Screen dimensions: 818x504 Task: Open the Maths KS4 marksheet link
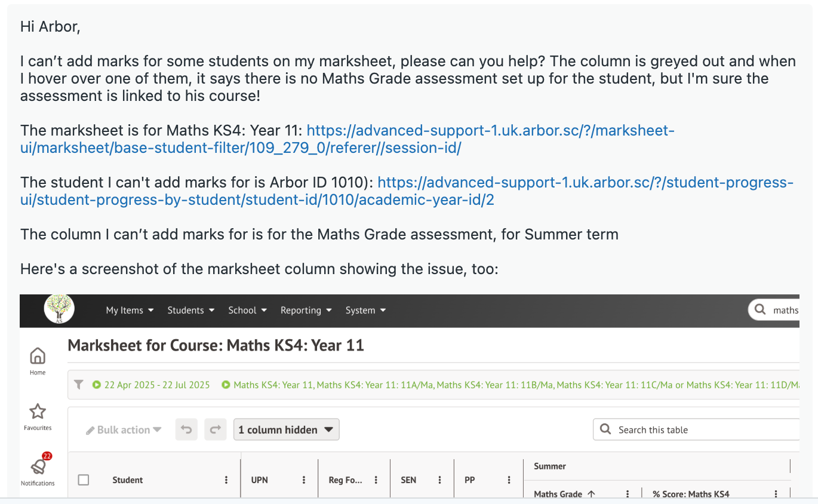click(x=490, y=131)
